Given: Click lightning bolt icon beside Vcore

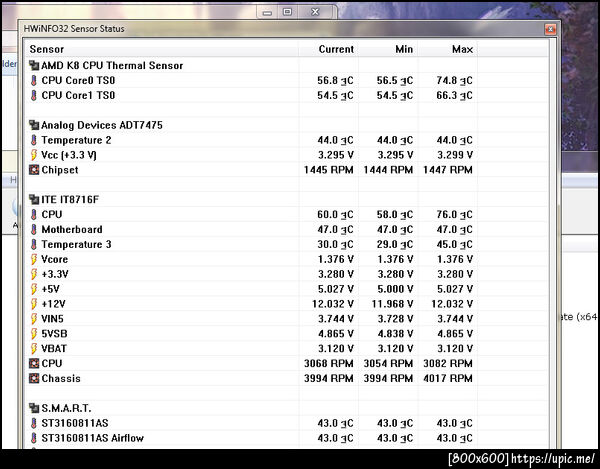Looking at the screenshot, I should click(34, 259).
